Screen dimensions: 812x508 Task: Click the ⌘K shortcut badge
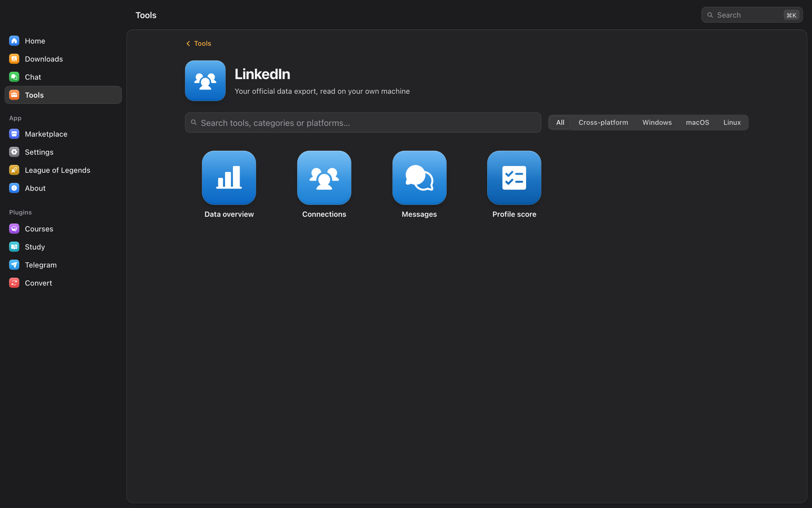(791, 15)
